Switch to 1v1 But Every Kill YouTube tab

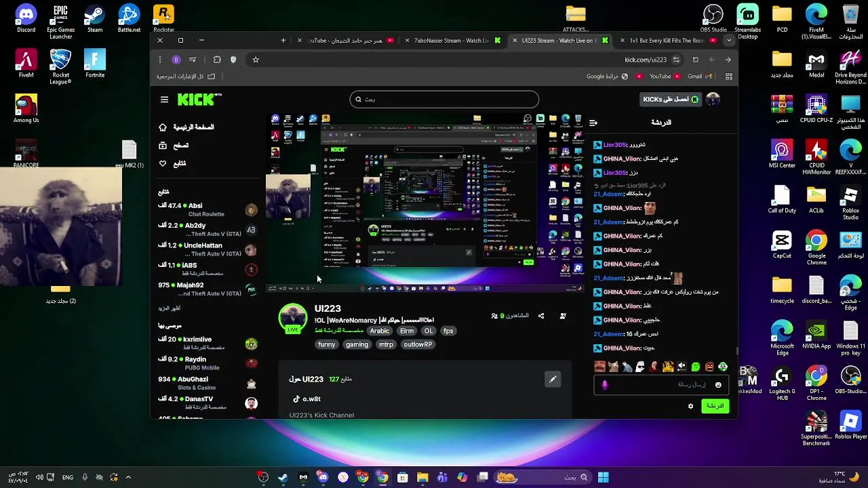pos(667,41)
